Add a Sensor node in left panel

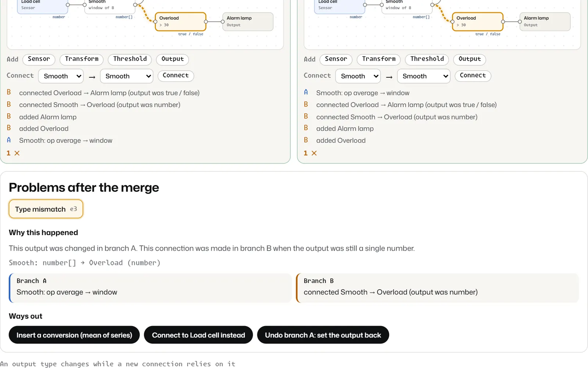pos(39,59)
